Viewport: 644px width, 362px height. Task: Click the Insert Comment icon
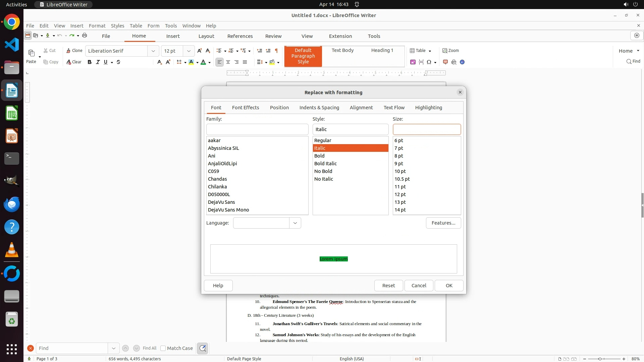445,62
